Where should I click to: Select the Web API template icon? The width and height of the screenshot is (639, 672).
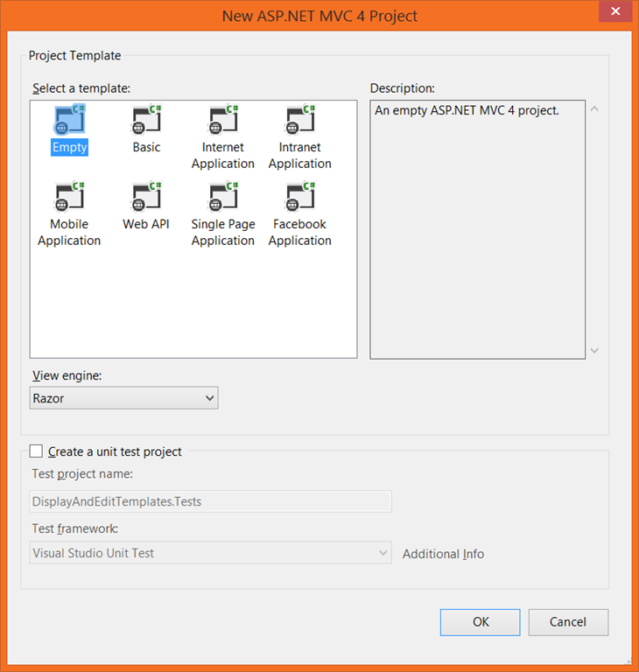click(x=146, y=196)
